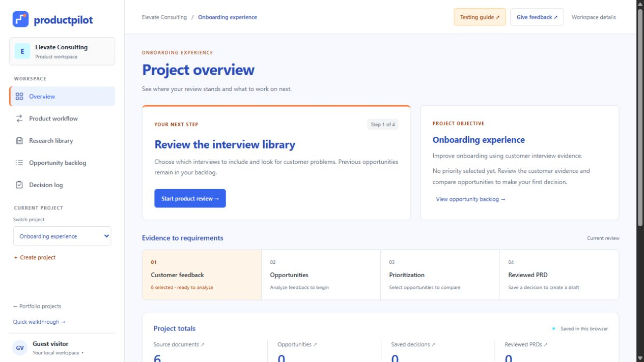Click the Step 1 of 4 badge
The width and height of the screenshot is (644, 362).
point(383,125)
